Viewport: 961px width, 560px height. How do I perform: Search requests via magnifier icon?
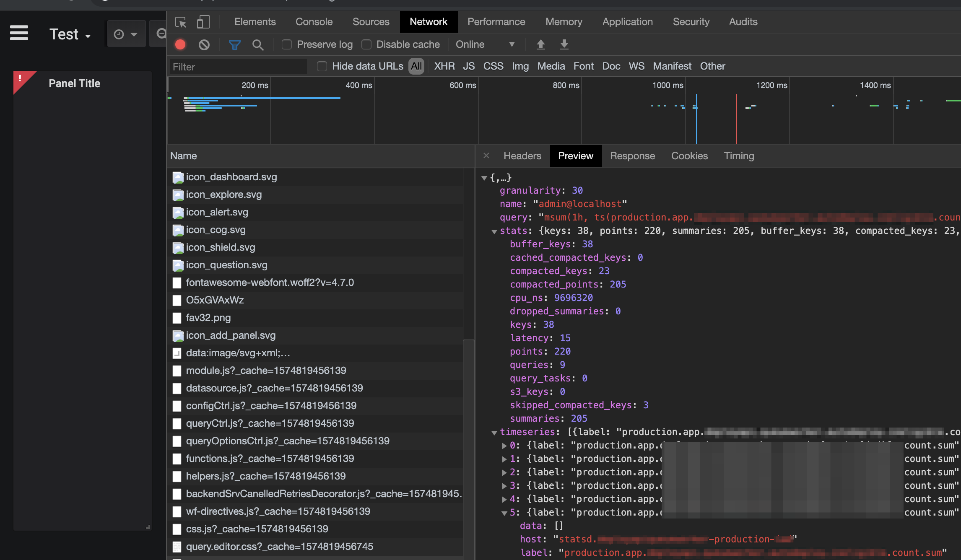coord(258,44)
